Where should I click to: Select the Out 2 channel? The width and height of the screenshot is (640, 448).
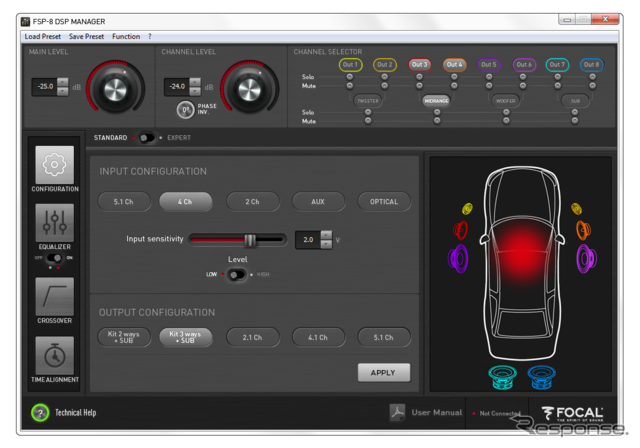384,64
